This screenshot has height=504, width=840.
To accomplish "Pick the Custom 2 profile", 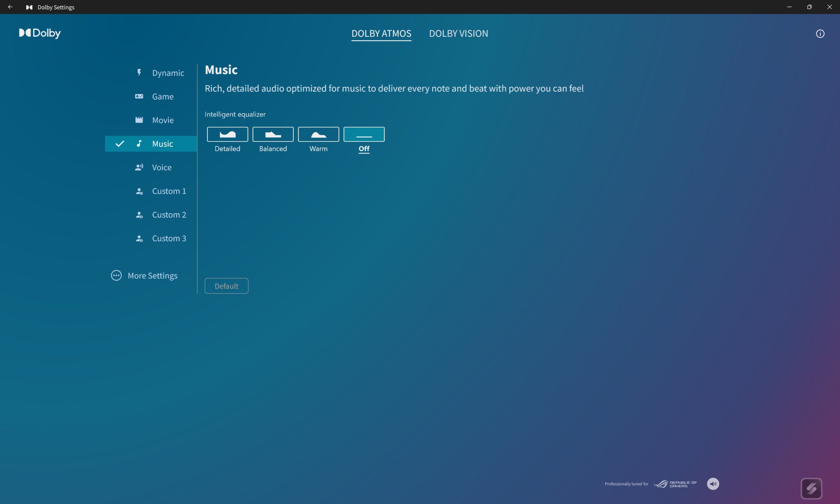I will coord(151,215).
